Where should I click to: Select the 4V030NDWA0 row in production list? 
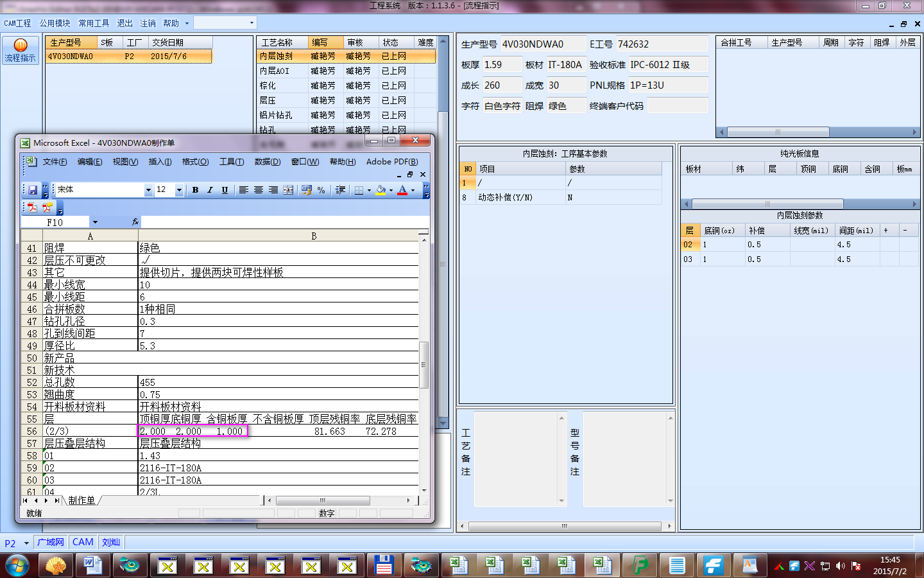pyautogui.click(x=128, y=57)
